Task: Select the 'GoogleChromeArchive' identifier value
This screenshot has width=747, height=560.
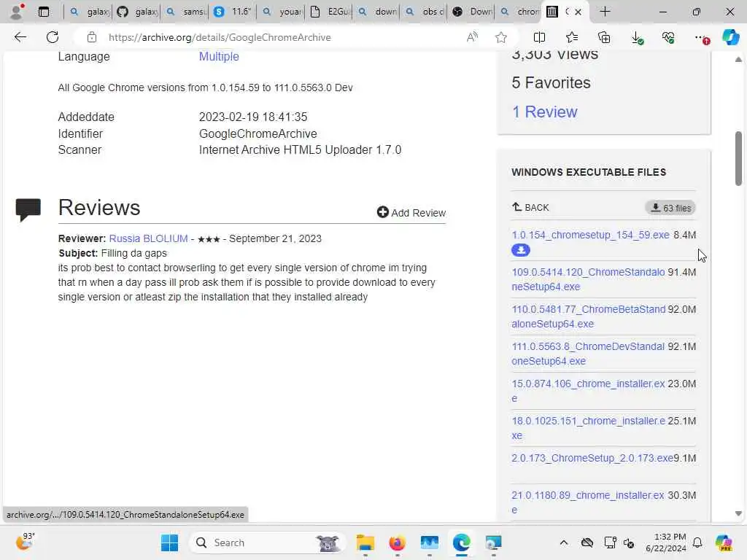Action: (x=258, y=134)
